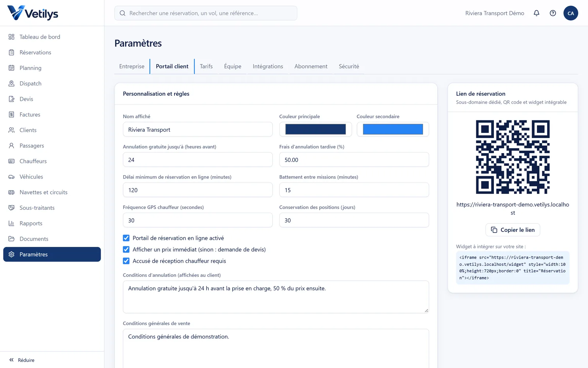Click the iframe widget code block
This screenshot has width=588, height=368.
(x=513, y=268)
